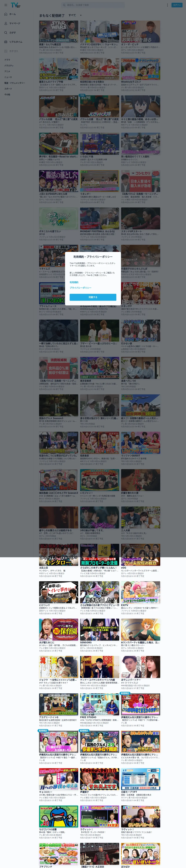
Task: Click the 太田上田 title text
Action: point(44,568)
